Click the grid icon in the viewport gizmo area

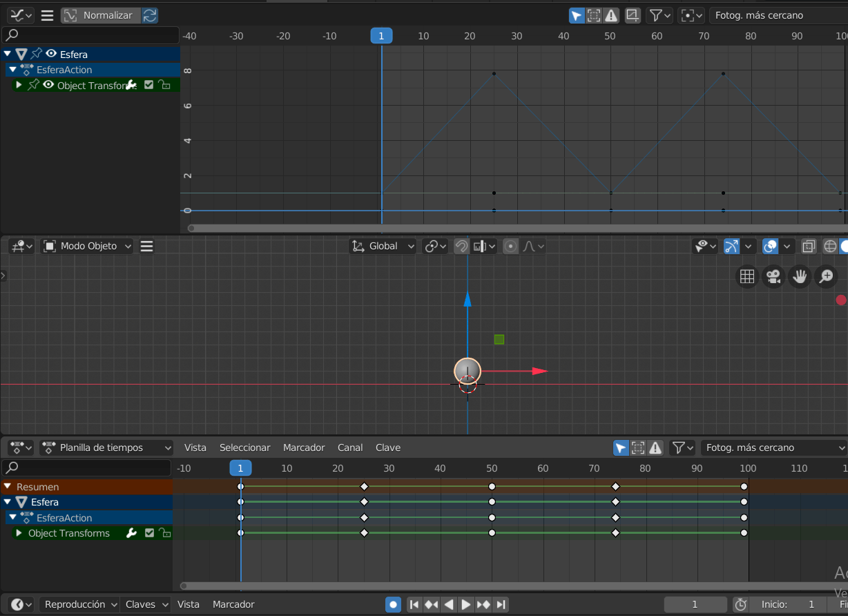[746, 276]
